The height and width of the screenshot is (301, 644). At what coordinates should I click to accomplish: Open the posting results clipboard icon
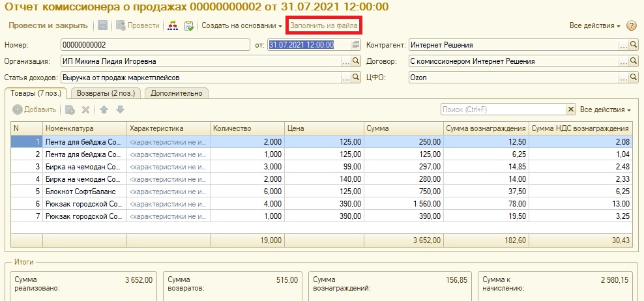[x=189, y=25]
